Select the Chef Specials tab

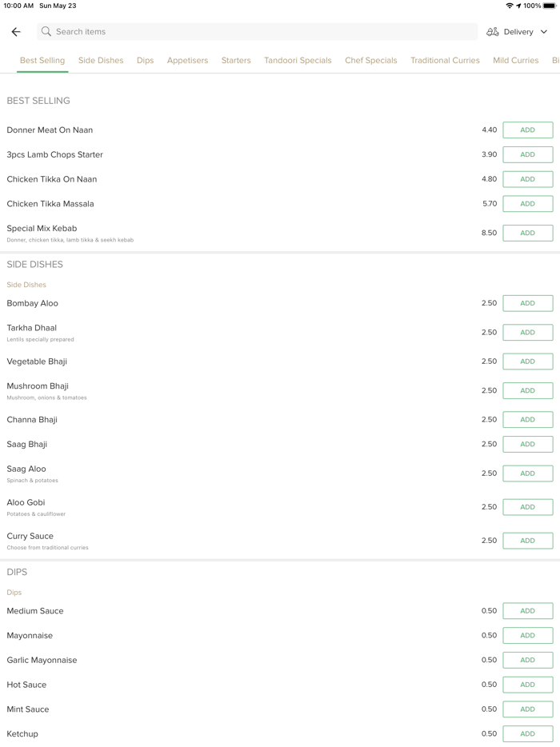(x=370, y=61)
